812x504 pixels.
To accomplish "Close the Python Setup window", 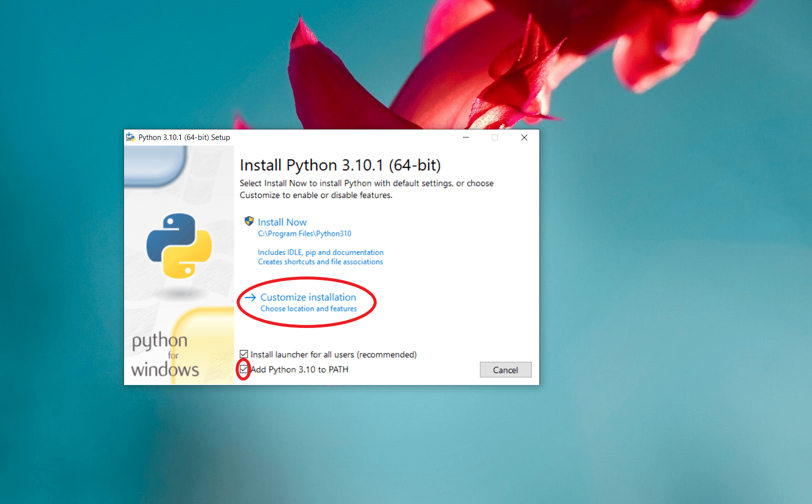I will click(524, 137).
